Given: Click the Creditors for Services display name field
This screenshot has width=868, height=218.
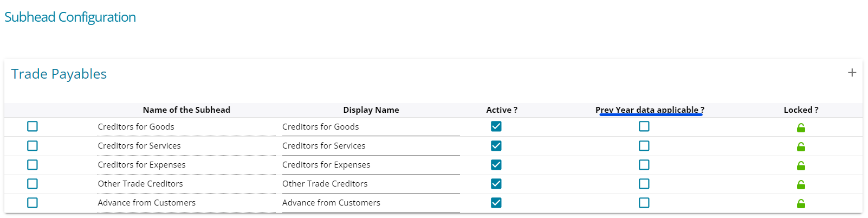Looking at the screenshot, I should (x=371, y=146).
